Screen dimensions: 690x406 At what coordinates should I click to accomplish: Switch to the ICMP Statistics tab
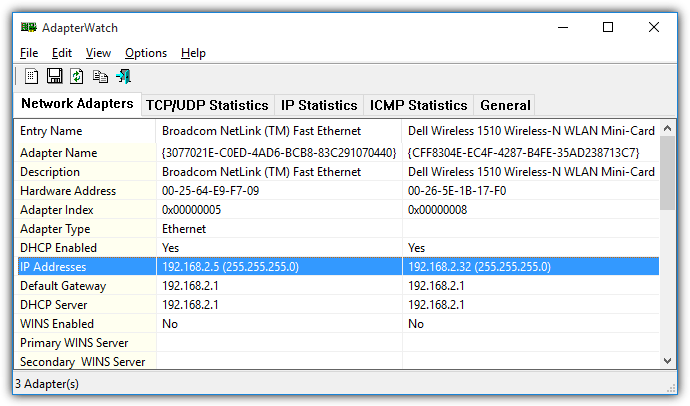pos(418,106)
